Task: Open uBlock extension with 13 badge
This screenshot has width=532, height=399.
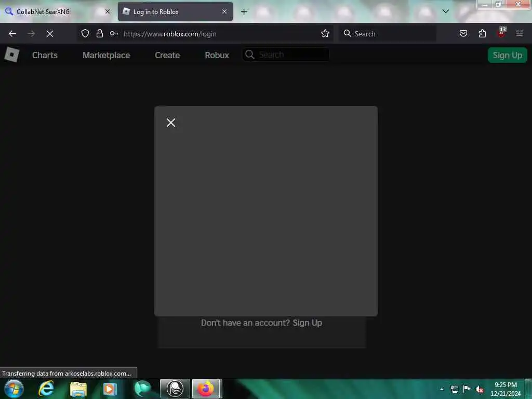Action: tap(501, 33)
